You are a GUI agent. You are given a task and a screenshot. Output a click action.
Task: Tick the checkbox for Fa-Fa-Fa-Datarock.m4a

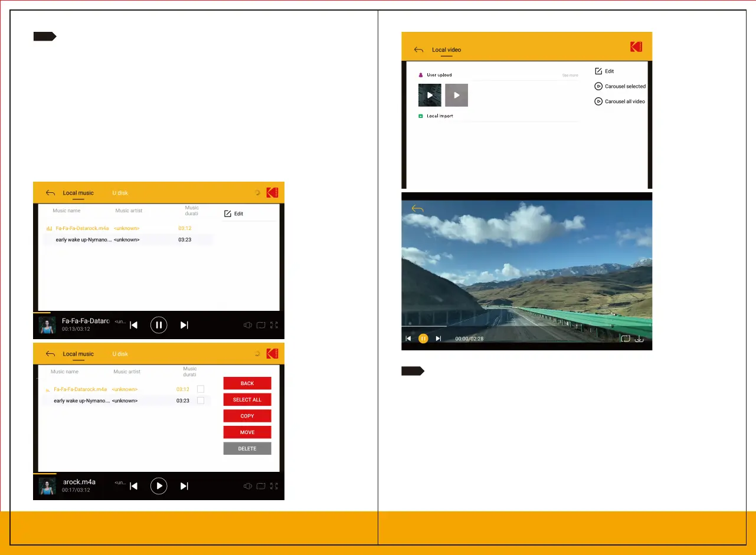coord(201,389)
